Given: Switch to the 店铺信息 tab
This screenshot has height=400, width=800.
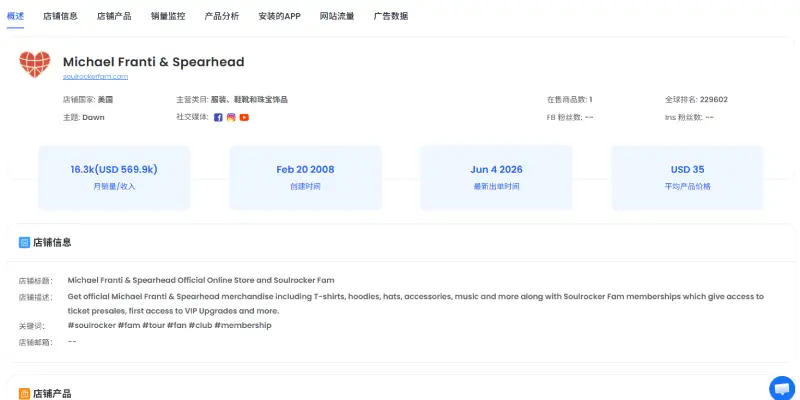Looking at the screenshot, I should pyautogui.click(x=60, y=16).
